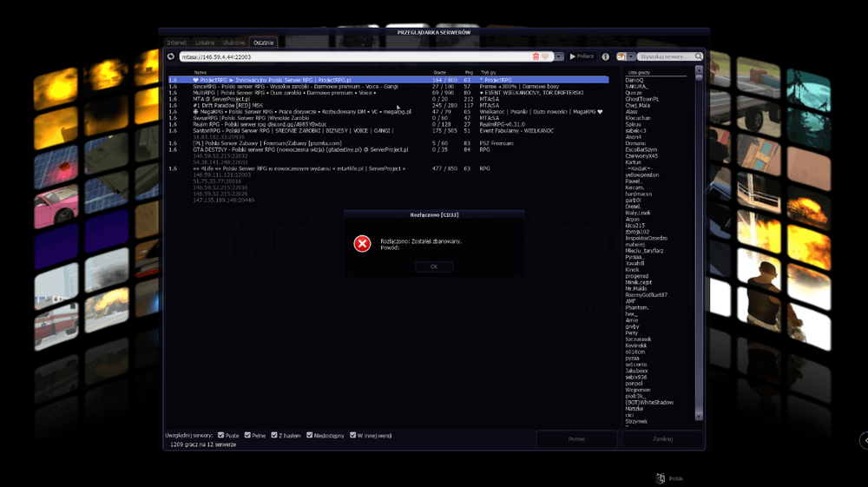The image size is (868, 487).
Task: Select the SwearRPG server row
Action: click(388, 118)
